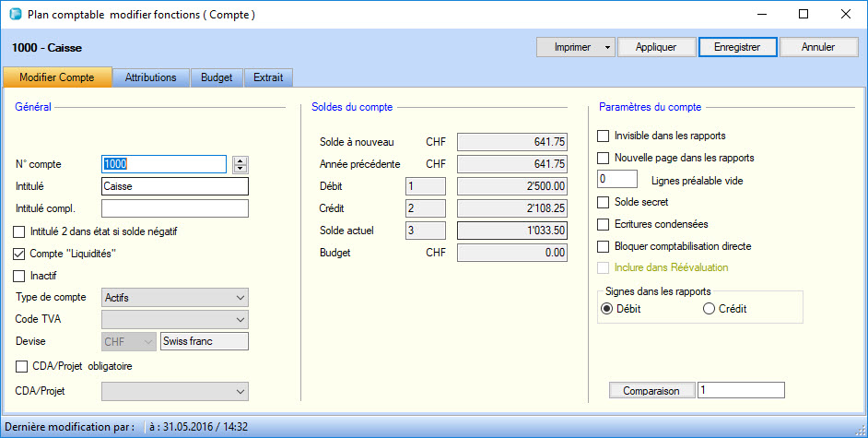Screen dimensions: 868x438
Task: Decrement account number with spinner down arrow
Action: (240, 169)
